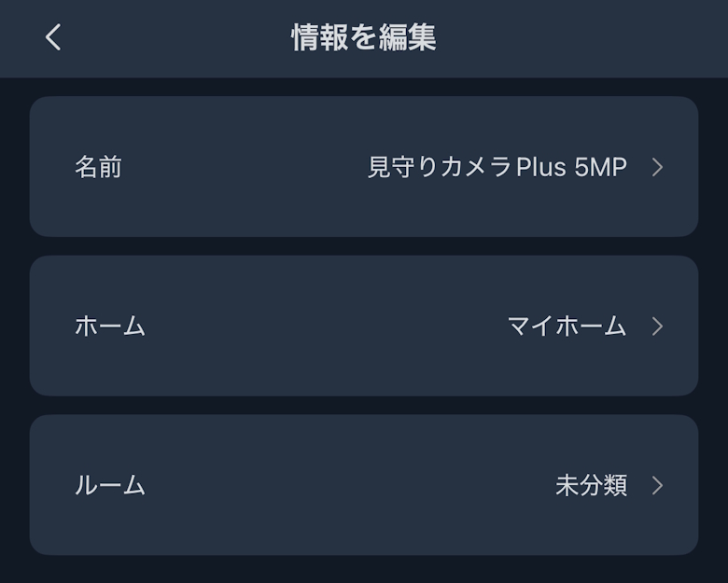Tap the ルーム label text
The height and width of the screenshot is (583, 728).
tap(110, 485)
